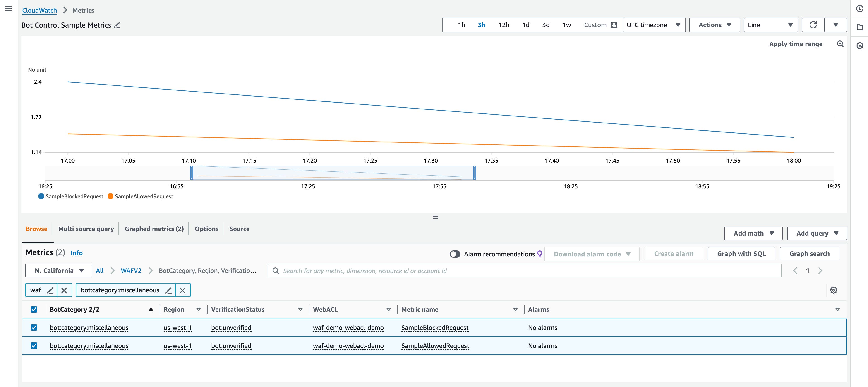Click the zoom-out magnifier icon on the chart

coord(840,44)
